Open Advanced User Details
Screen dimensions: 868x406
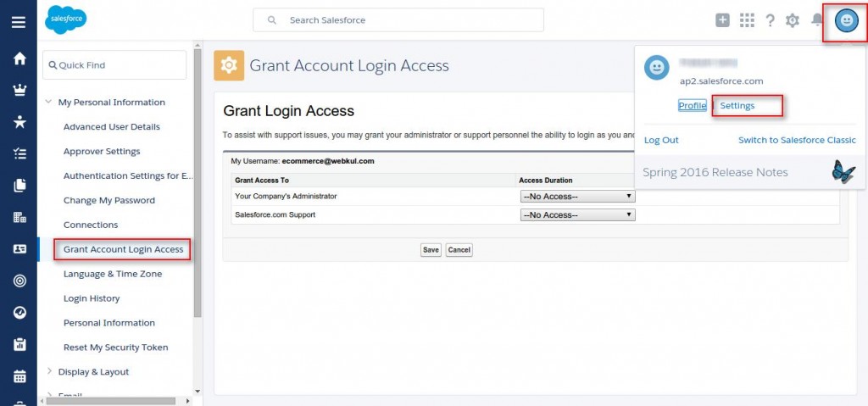pos(111,127)
